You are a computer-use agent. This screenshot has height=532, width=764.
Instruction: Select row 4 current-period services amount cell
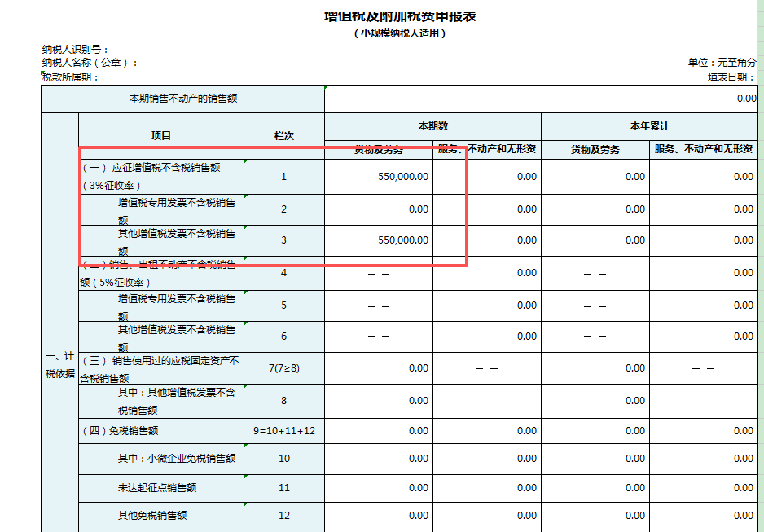pos(486,273)
